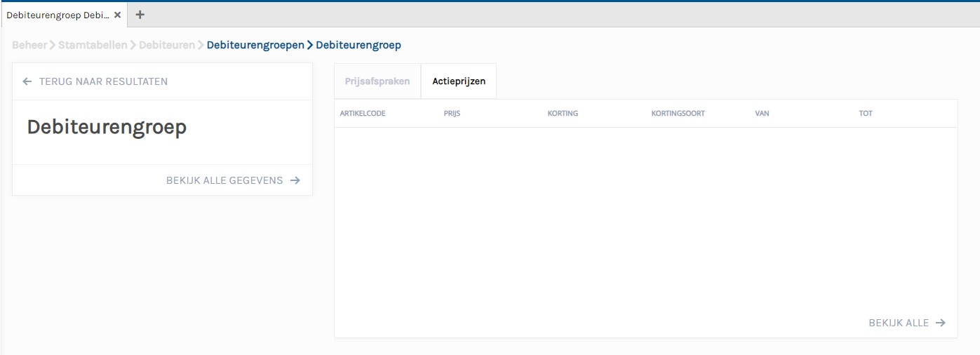The height and width of the screenshot is (355, 980).
Task: Open Debiteurengroepen breadcrumb link
Action: point(255,45)
